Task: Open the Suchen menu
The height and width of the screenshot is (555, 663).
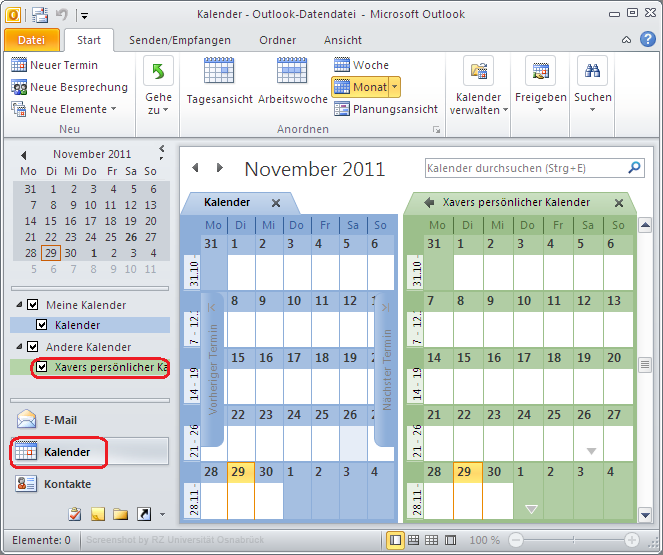Action: coord(592,86)
